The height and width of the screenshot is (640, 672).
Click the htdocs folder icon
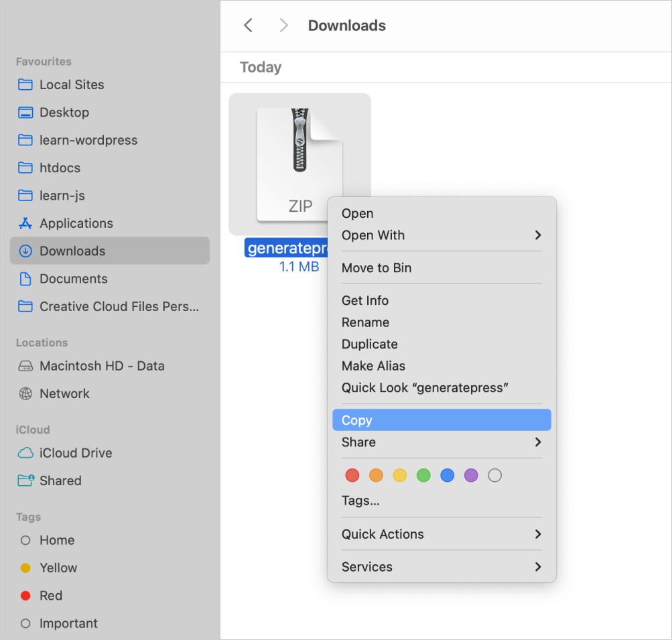click(x=25, y=168)
